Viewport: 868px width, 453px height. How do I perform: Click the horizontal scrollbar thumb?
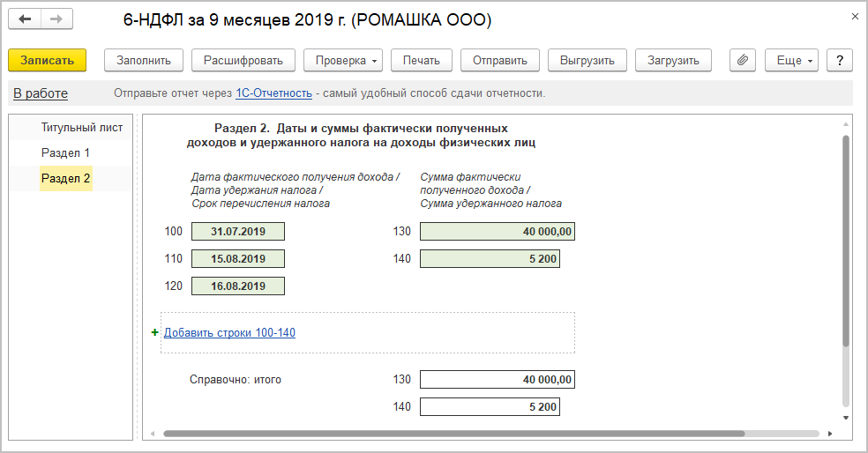click(453, 434)
